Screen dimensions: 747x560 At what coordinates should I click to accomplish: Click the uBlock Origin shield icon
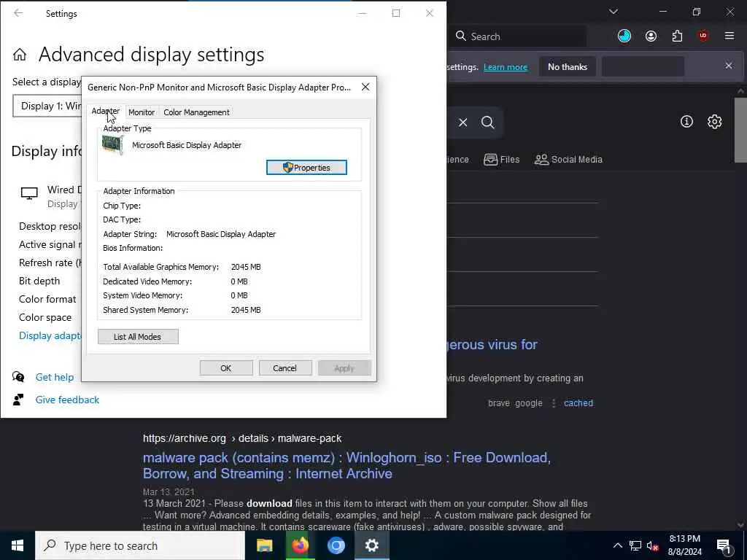click(703, 36)
